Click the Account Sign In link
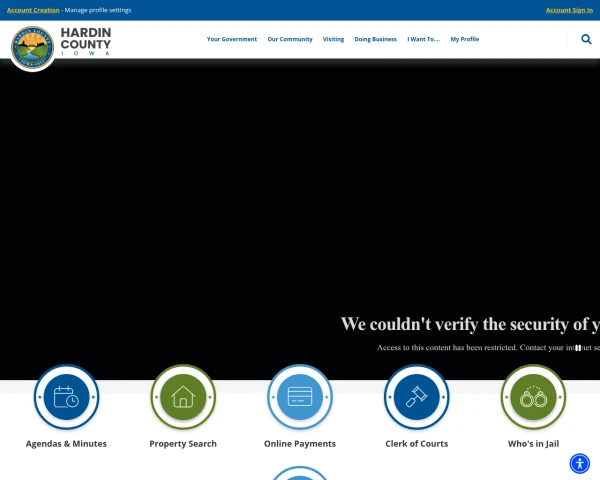This screenshot has height=480, width=600. 569,10
